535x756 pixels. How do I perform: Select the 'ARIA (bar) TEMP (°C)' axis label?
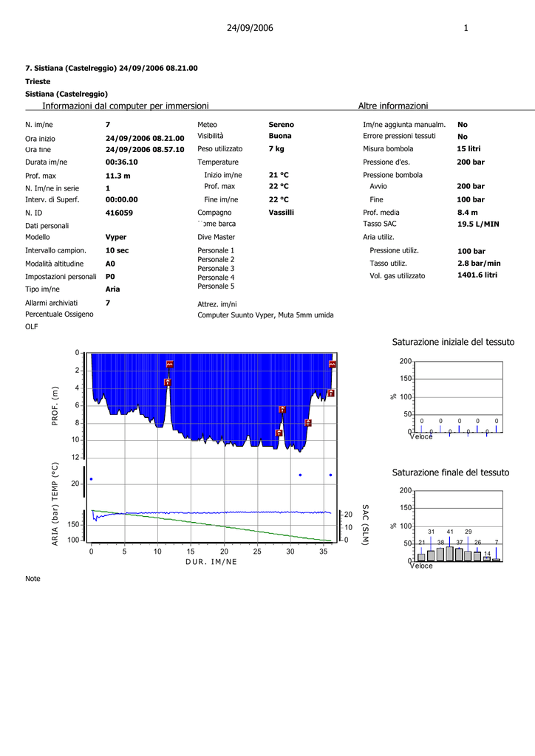pyautogui.click(x=55, y=504)
